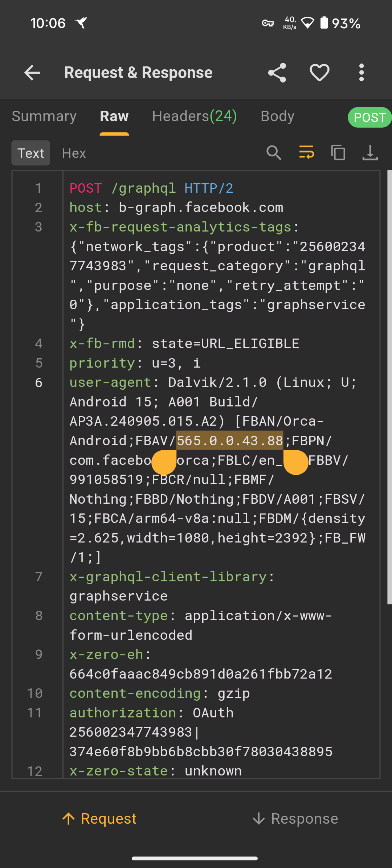Select the Raw tab
The height and width of the screenshot is (868, 392).
(114, 116)
